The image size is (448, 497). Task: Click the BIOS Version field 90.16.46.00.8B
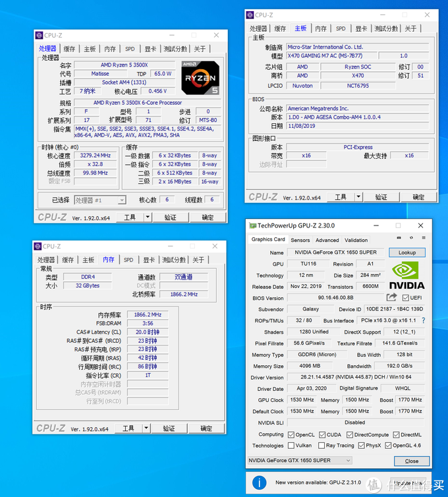[335, 298]
